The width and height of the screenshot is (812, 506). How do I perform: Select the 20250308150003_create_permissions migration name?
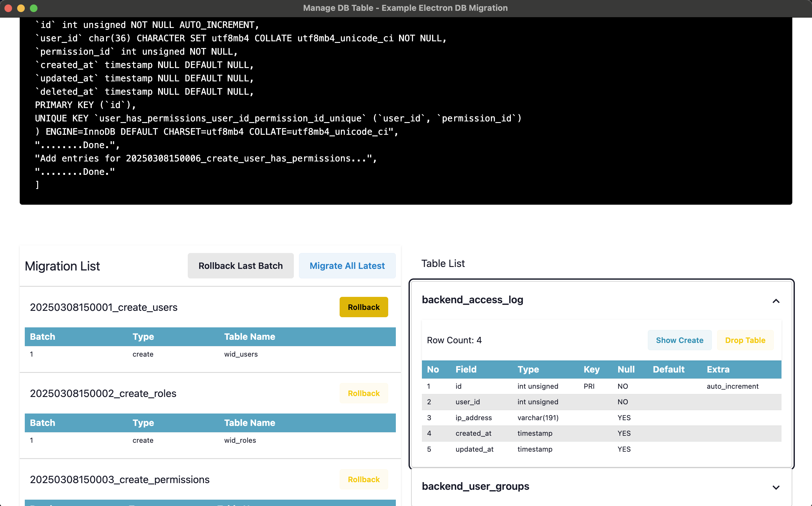(x=120, y=480)
